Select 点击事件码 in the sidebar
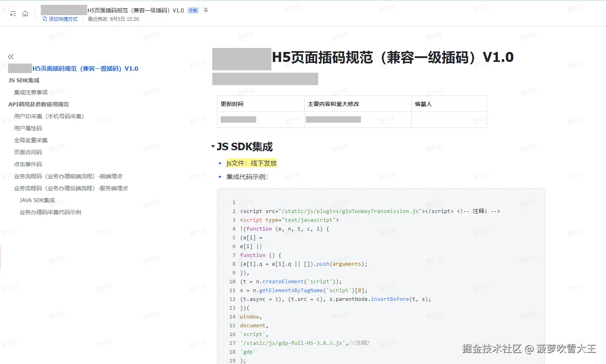The image size is (606, 364). pyautogui.click(x=28, y=164)
